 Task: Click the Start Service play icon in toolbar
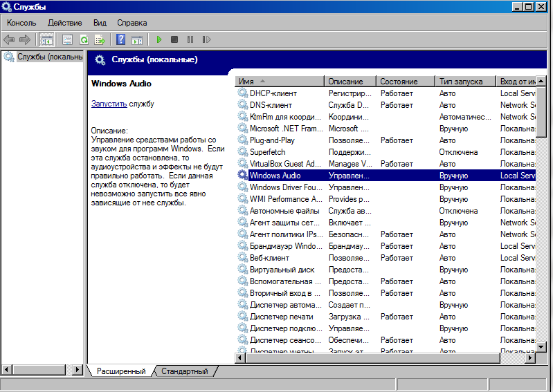(x=159, y=40)
